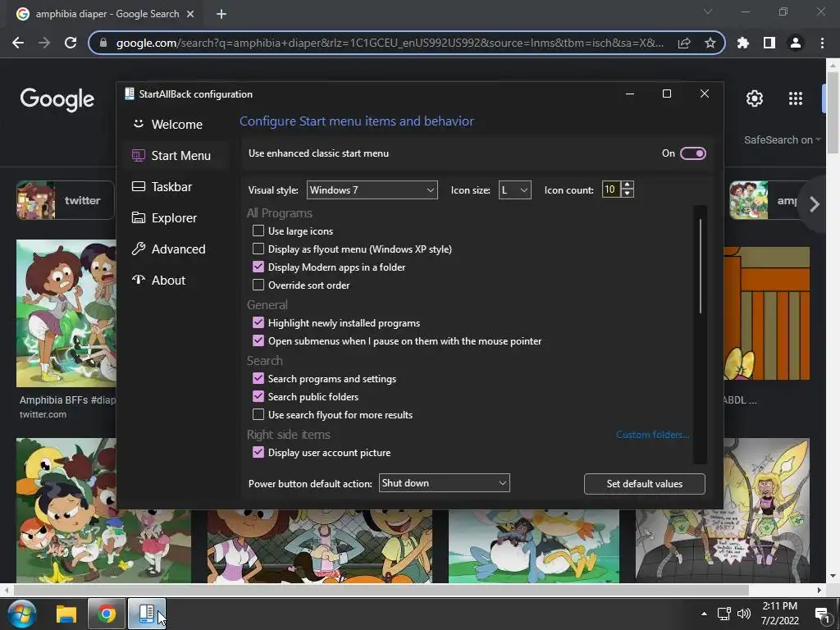Select the Start Menu section
This screenshot has height=630, width=840.
176,155
